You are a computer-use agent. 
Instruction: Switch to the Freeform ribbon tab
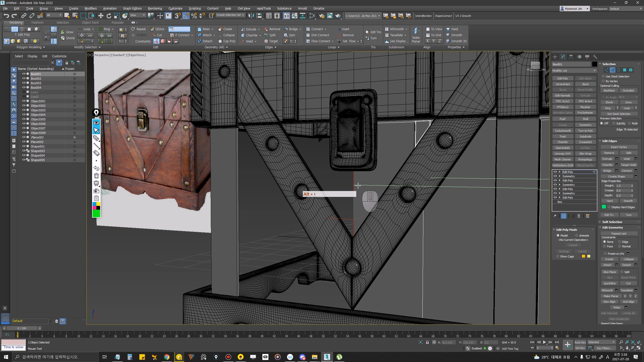click(x=37, y=22)
